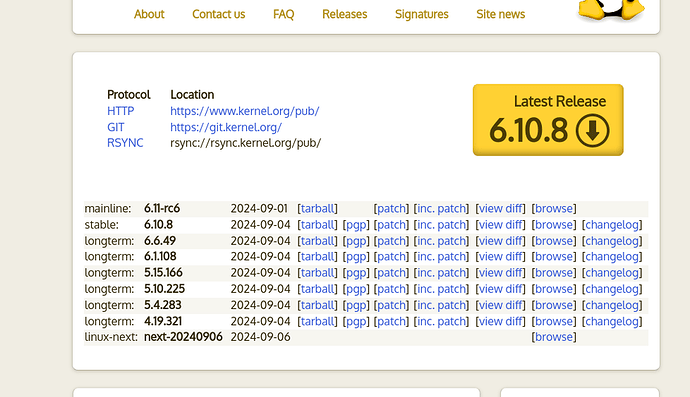Click the RSYNC protocol link
690x397 pixels.
point(125,143)
